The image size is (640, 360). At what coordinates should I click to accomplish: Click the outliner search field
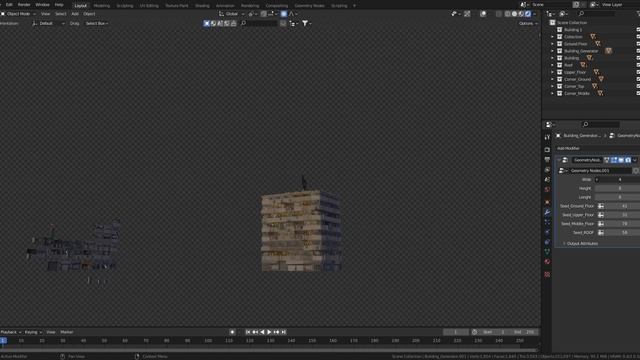pos(597,14)
